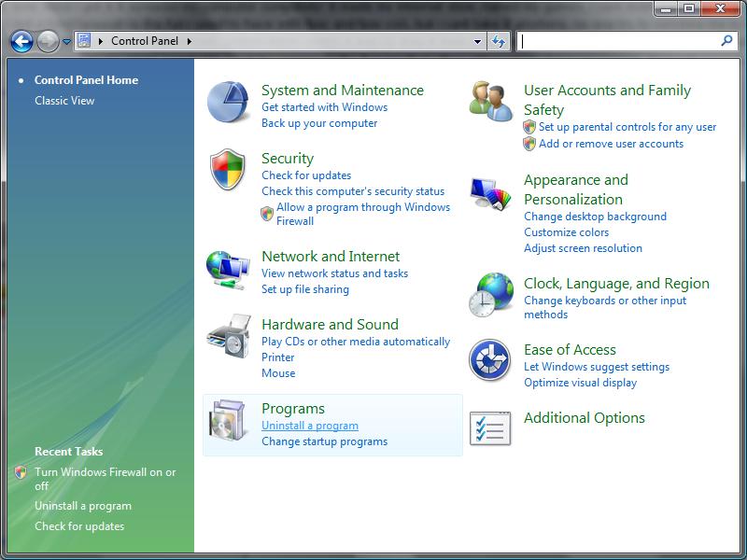Click the Control Panel breadcrumb label
The height and width of the screenshot is (560, 747).
pos(145,41)
